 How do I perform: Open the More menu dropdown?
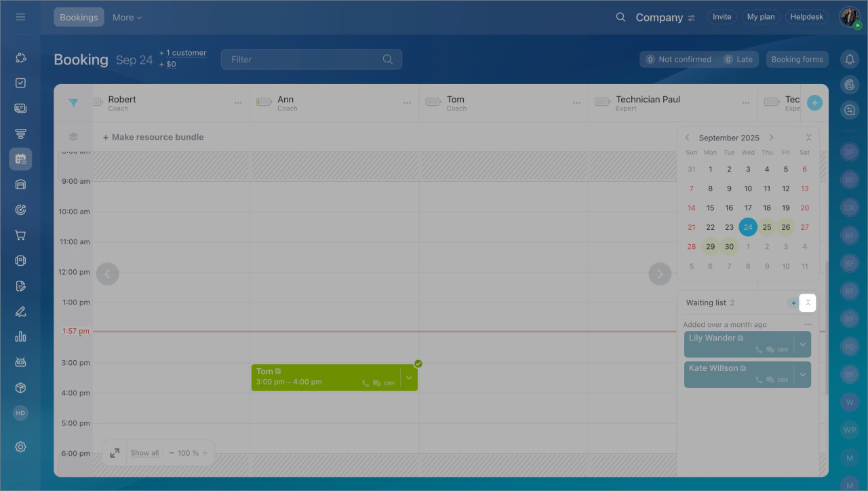point(127,18)
